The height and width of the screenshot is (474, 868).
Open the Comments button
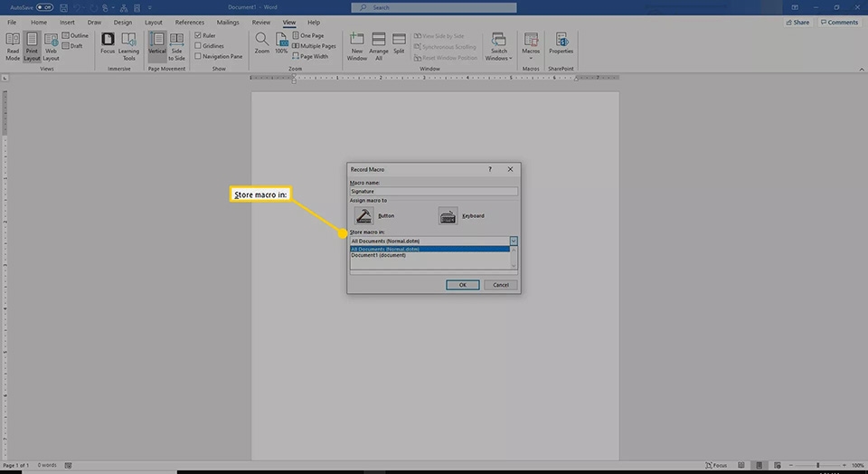click(x=839, y=22)
